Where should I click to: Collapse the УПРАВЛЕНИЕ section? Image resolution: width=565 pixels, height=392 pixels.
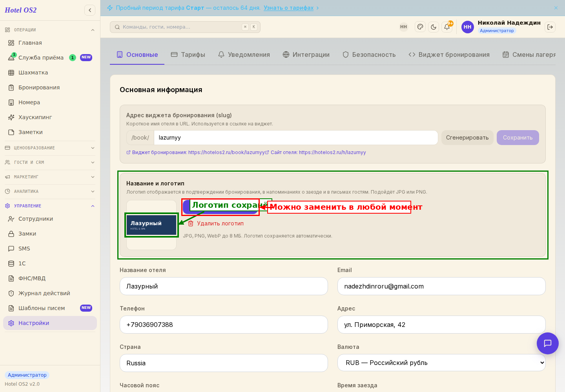point(50,206)
